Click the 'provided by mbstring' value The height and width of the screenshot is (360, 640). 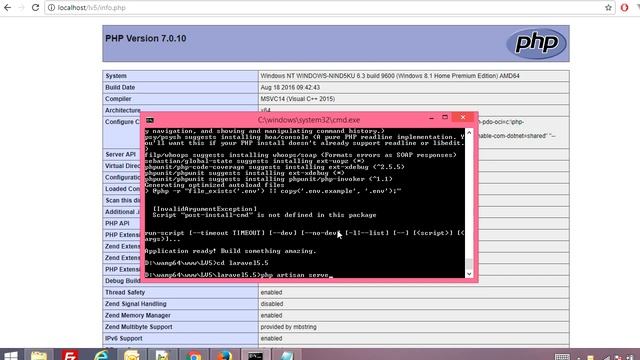(x=289, y=327)
